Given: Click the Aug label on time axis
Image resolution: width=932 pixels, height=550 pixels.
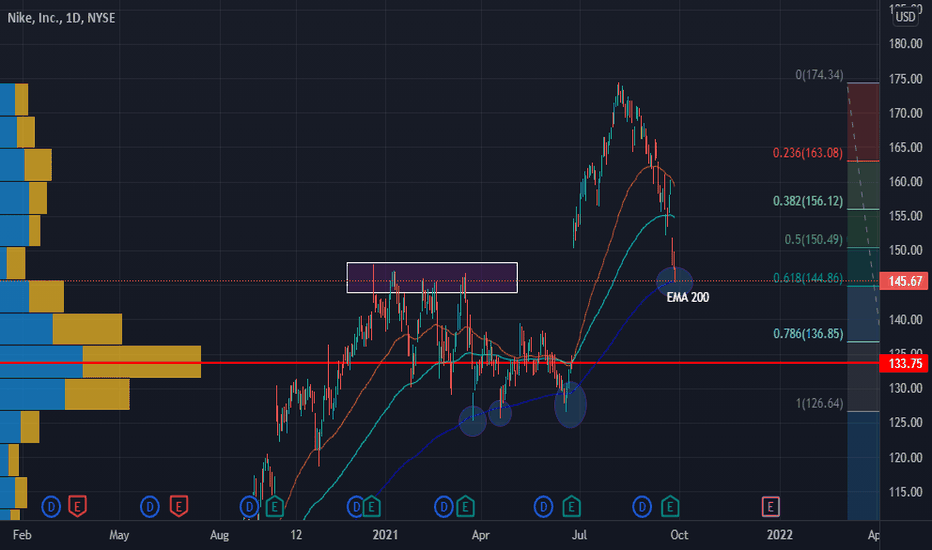Looking at the screenshot, I should click(x=219, y=535).
